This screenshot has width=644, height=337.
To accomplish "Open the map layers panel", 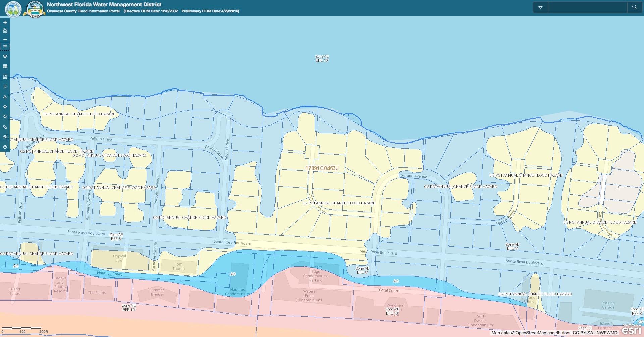I will [x=5, y=56].
